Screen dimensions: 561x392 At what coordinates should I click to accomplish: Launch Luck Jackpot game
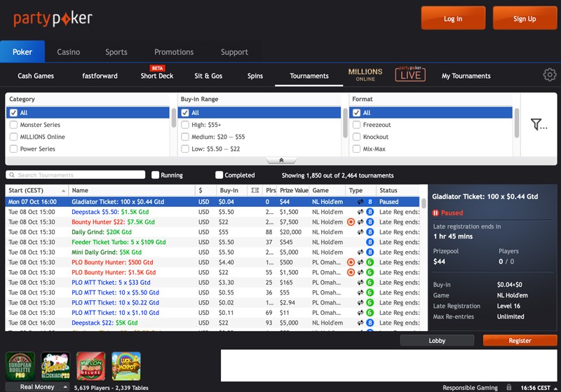tap(126, 366)
